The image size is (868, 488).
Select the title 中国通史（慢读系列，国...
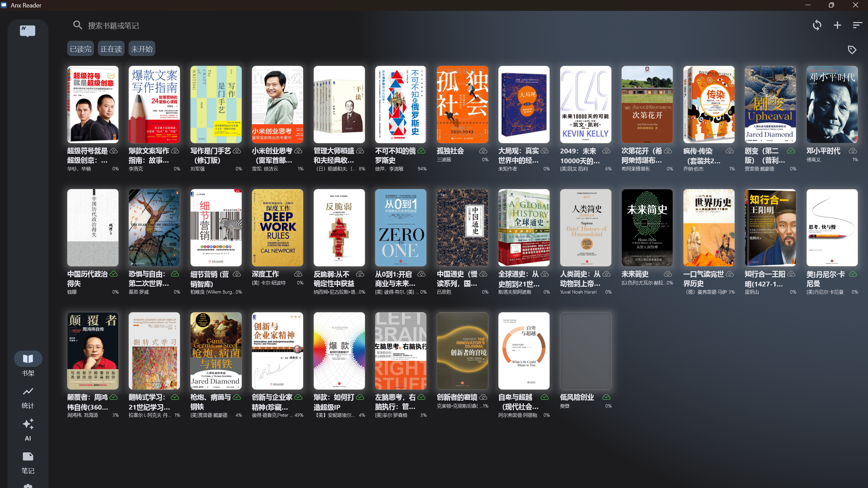click(457, 279)
